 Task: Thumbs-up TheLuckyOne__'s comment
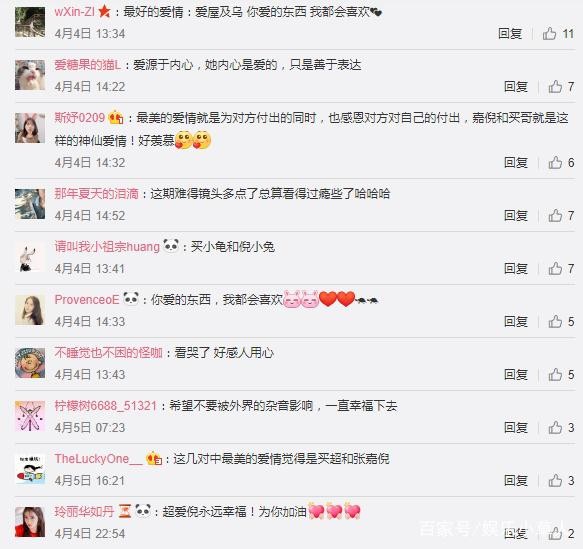click(x=555, y=481)
